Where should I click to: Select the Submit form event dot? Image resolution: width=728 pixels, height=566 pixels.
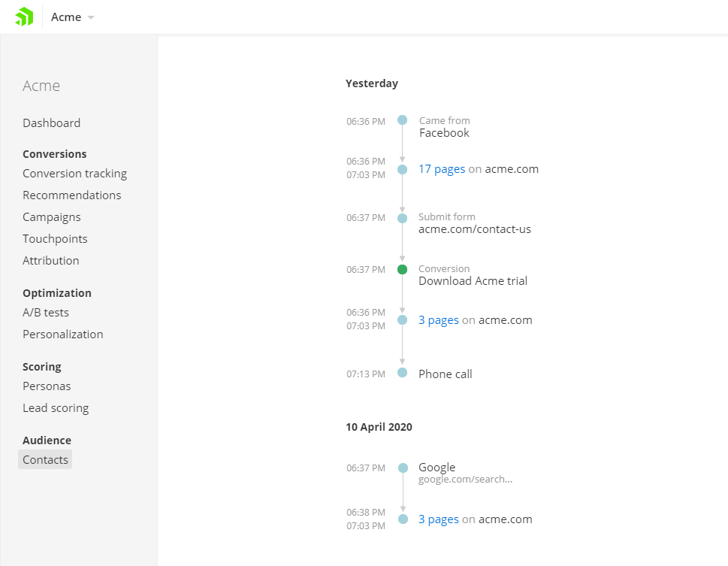(402, 217)
